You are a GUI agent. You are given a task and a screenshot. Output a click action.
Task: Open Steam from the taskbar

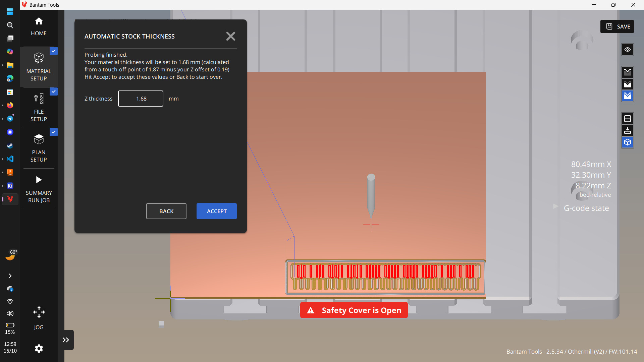[10, 145]
